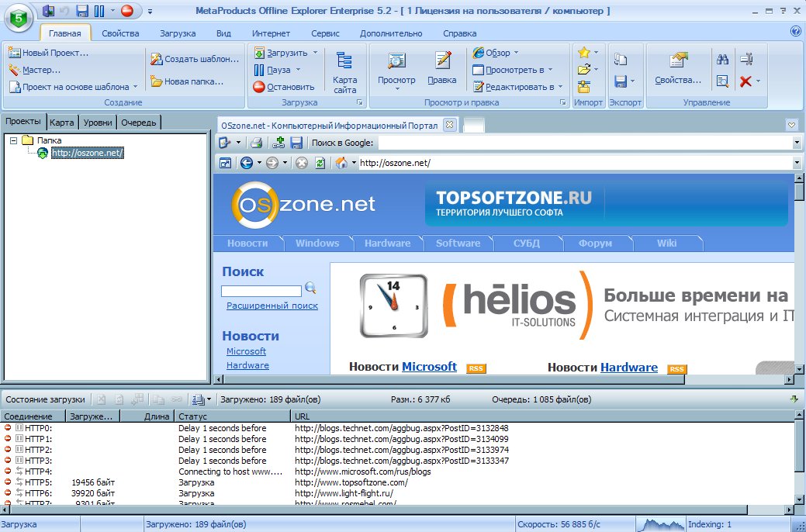Viewport: 806px width, 532px height.
Task: Expand the Обзор dropdown
Action: point(517,53)
